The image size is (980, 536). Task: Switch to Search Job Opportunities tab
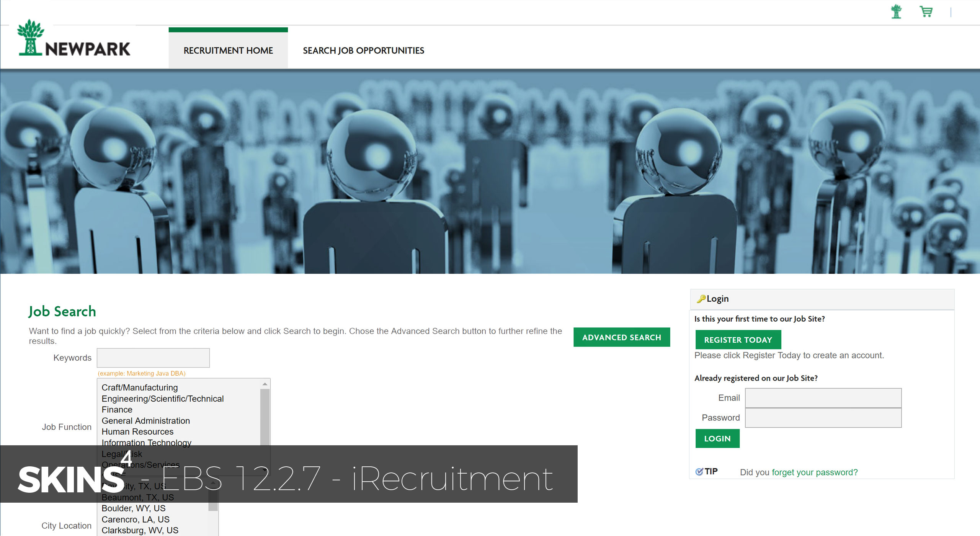pos(363,50)
